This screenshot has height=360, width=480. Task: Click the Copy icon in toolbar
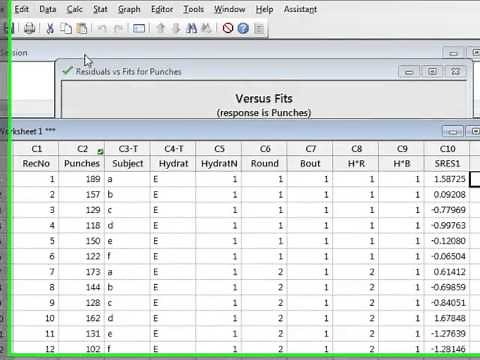pos(66,28)
